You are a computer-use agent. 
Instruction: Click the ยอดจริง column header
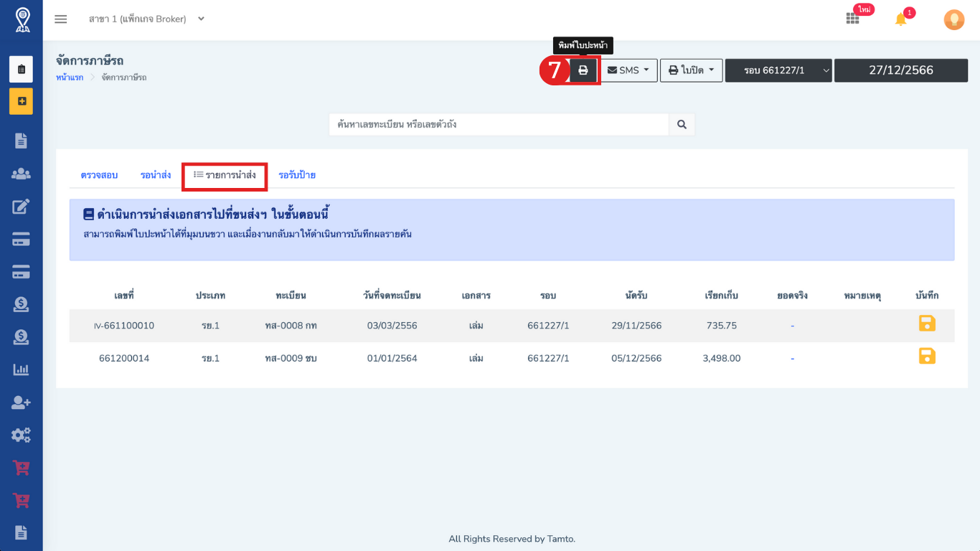(792, 296)
